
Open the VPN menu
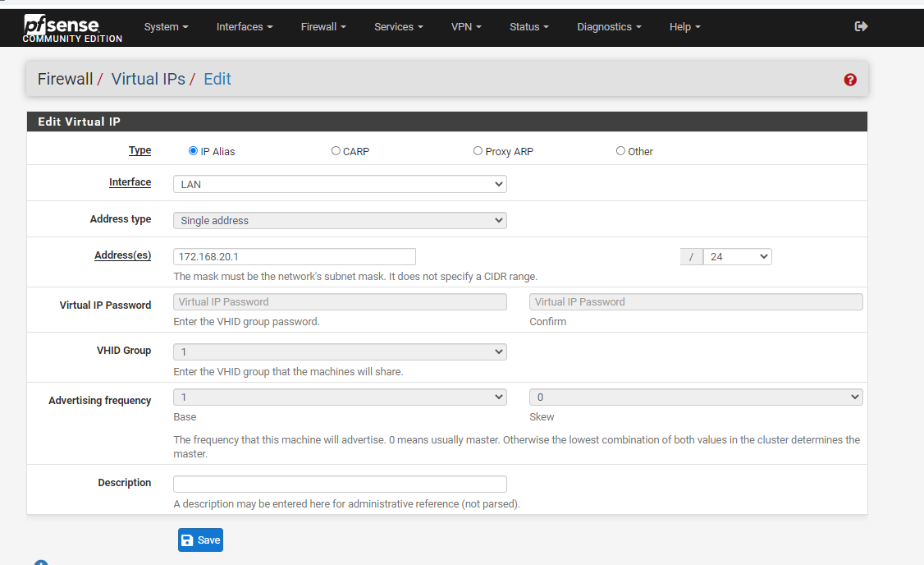tap(466, 26)
